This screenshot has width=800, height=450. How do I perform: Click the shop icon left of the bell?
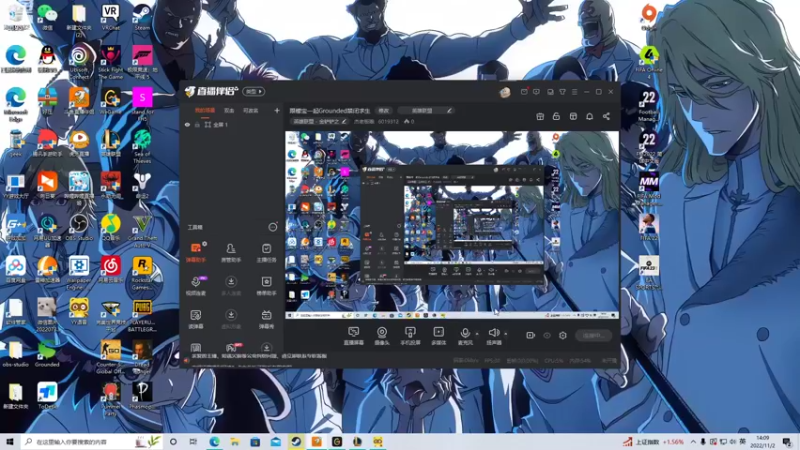(573, 116)
